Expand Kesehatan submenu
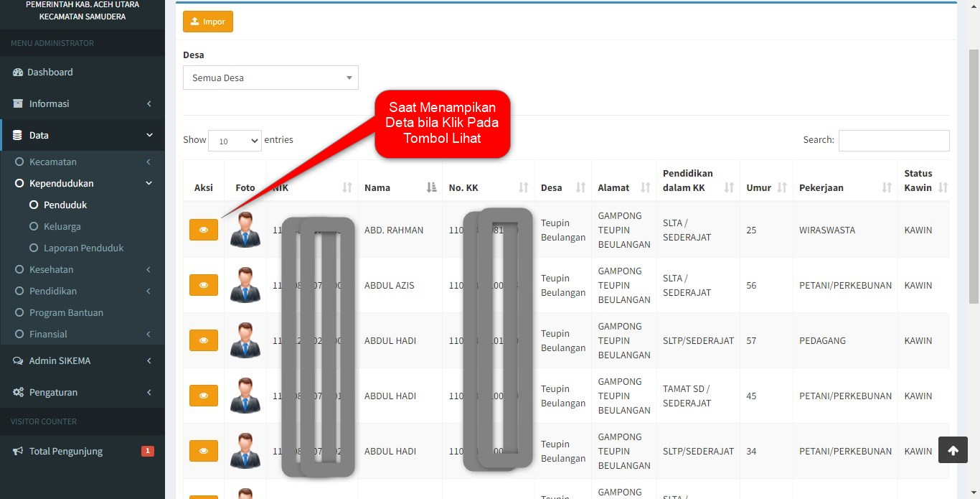This screenshot has width=980, height=499. [83, 269]
